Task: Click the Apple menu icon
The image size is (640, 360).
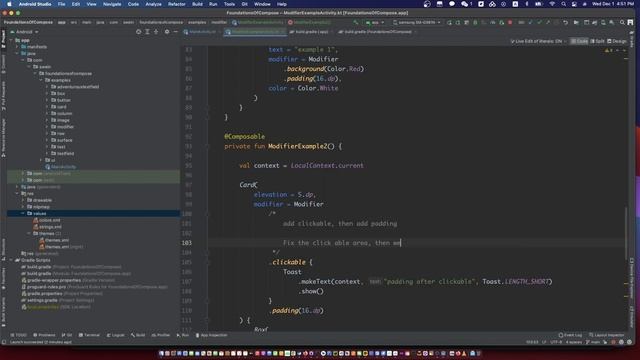Action: pyautogui.click(x=9, y=4)
